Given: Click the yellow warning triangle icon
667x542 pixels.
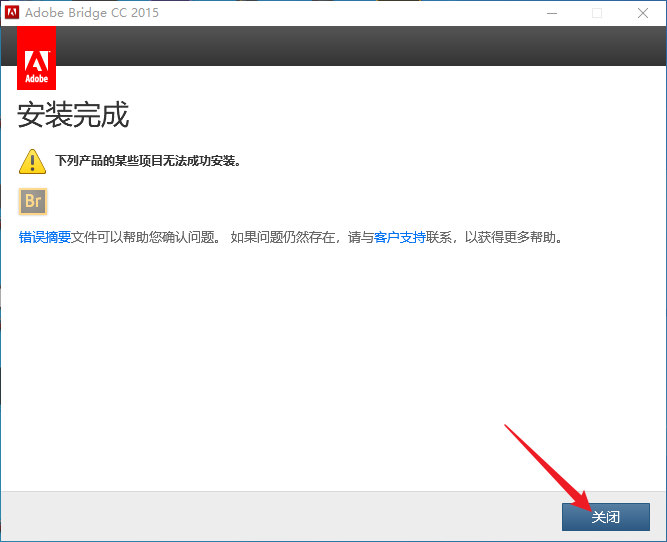Looking at the screenshot, I should 32,161.
